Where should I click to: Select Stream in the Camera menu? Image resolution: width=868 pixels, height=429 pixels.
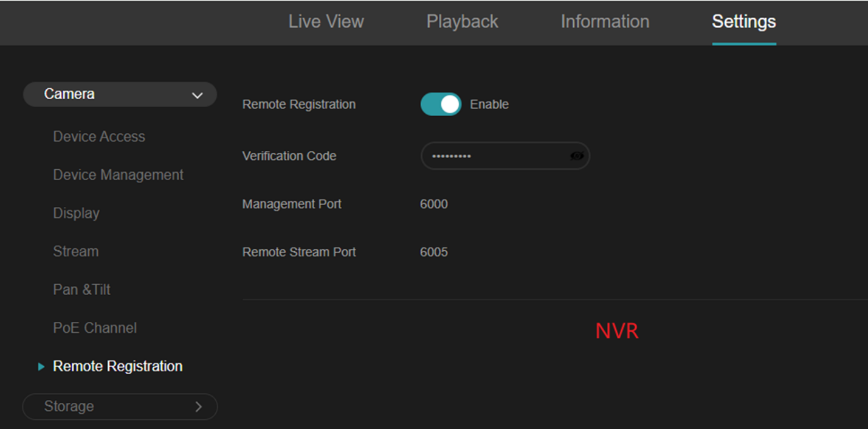[75, 251]
